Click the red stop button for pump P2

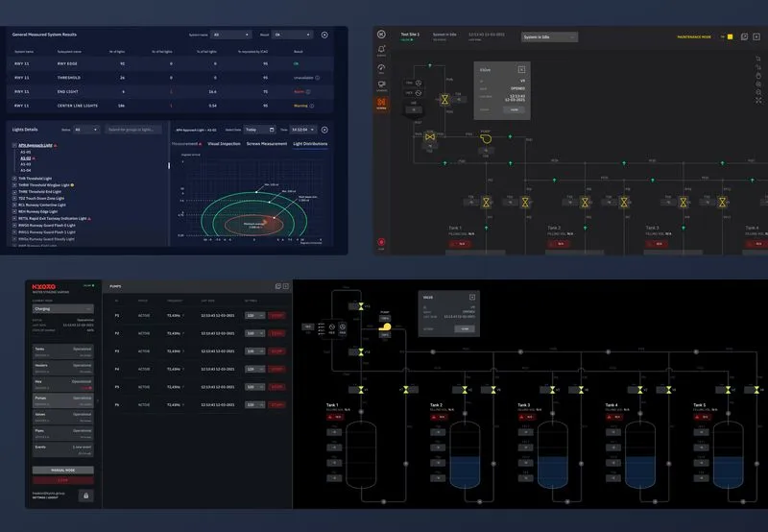click(x=277, y=333)
